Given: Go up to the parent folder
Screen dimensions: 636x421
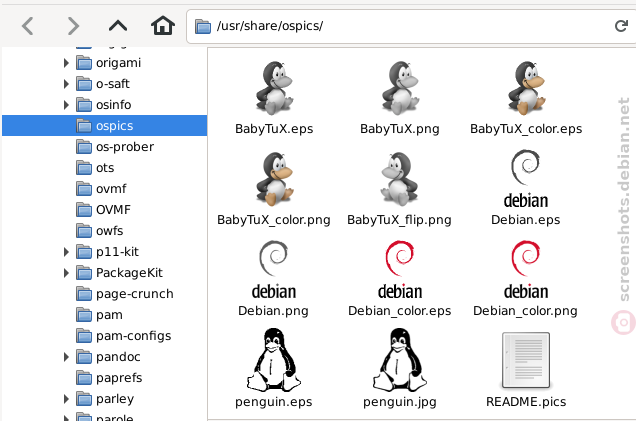Looking at the screenshot, I should click(118, 26).
